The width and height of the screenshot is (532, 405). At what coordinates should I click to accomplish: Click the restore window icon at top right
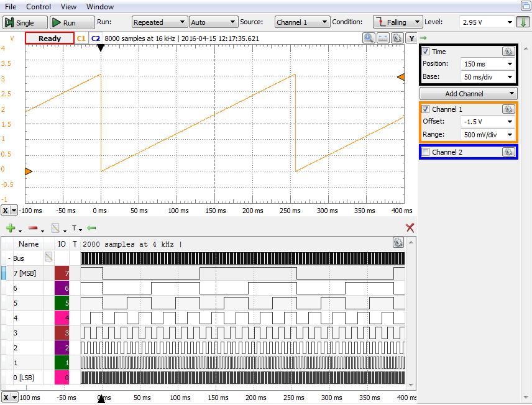coord(526,6)
